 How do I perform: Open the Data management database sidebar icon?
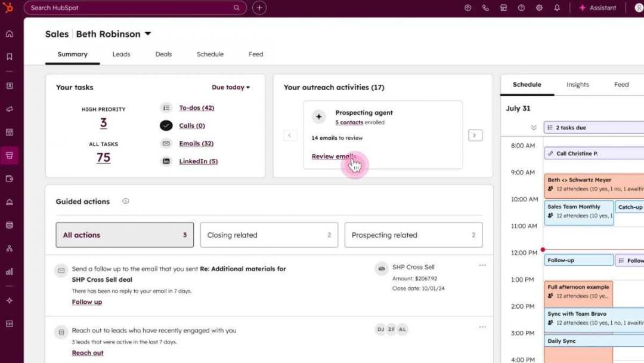point(10,225)
